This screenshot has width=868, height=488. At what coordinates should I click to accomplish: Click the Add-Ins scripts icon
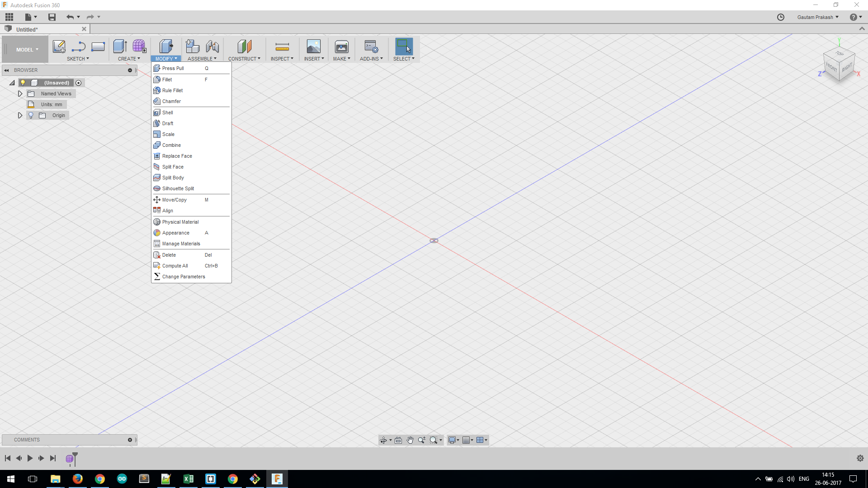(371, 47)
